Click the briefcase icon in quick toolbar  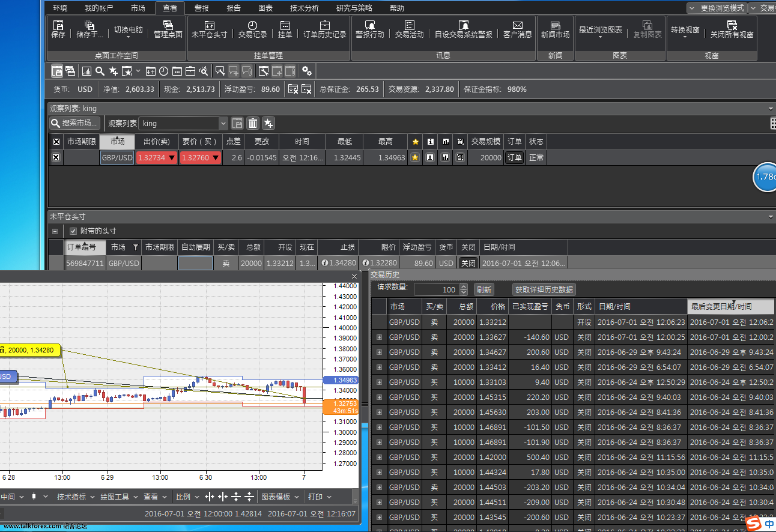[x=190, y=71]
